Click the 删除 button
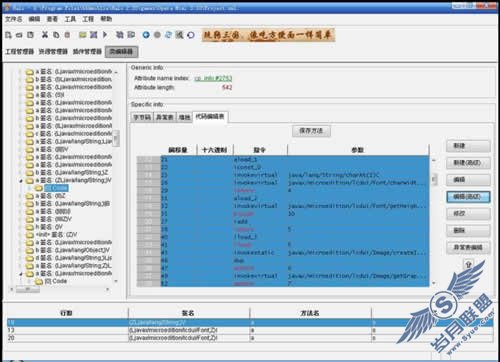 tap(468, 230)
